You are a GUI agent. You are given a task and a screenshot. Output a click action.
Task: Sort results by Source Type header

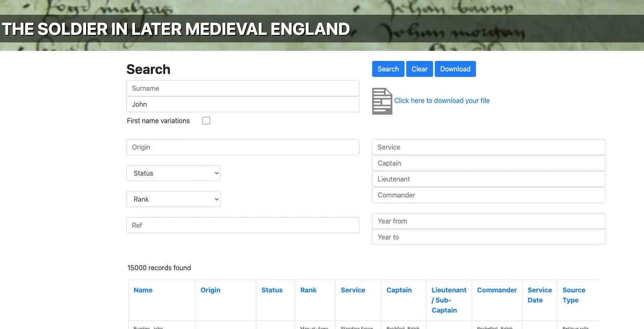pyautogui.click(x=574, y=295)
